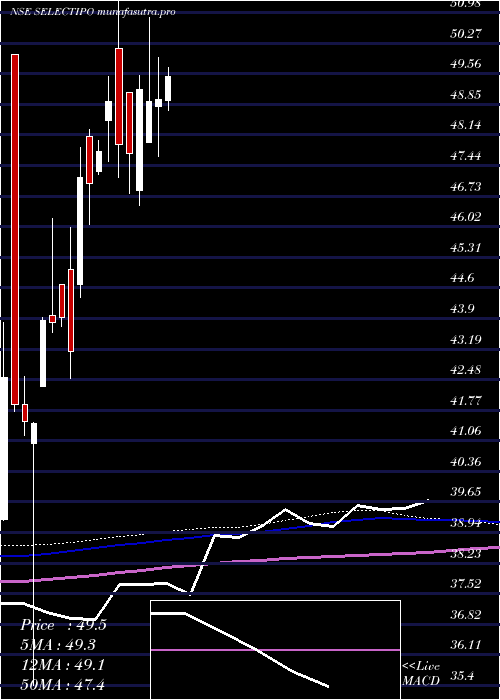Click the 49.56 price axis label
Screen dimensions: 500x700
466,64
